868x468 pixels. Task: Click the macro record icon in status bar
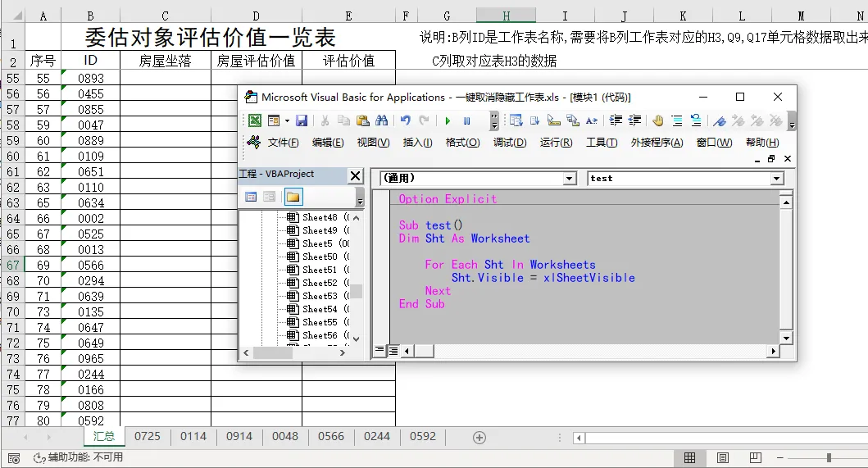(14, 458)
